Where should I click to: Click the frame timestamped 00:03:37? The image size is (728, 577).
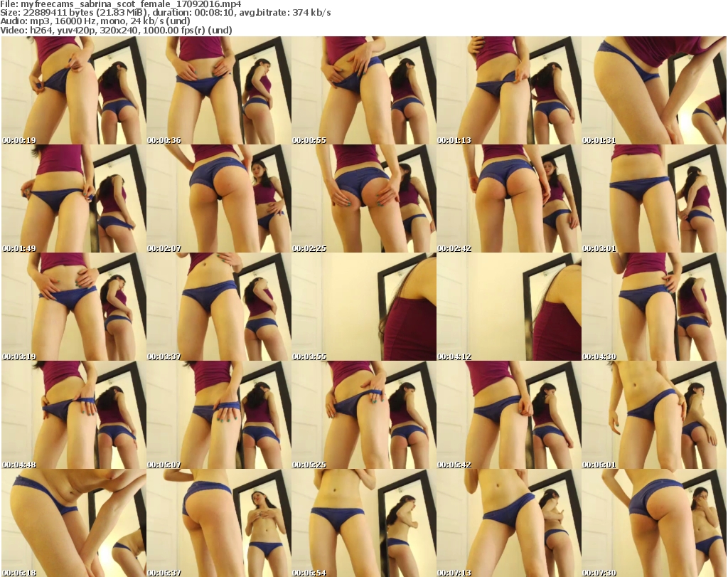(x=218, y=307)
